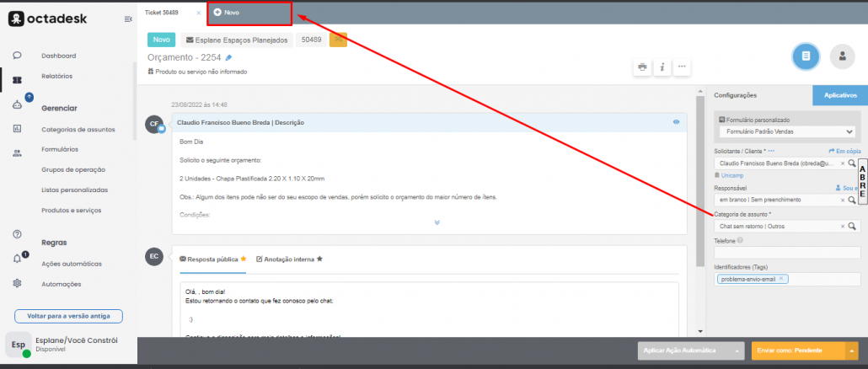This screenshot has width=868, height=369.
Task: Open the chat conversations icon in sidebar
Action: point(17,56)
